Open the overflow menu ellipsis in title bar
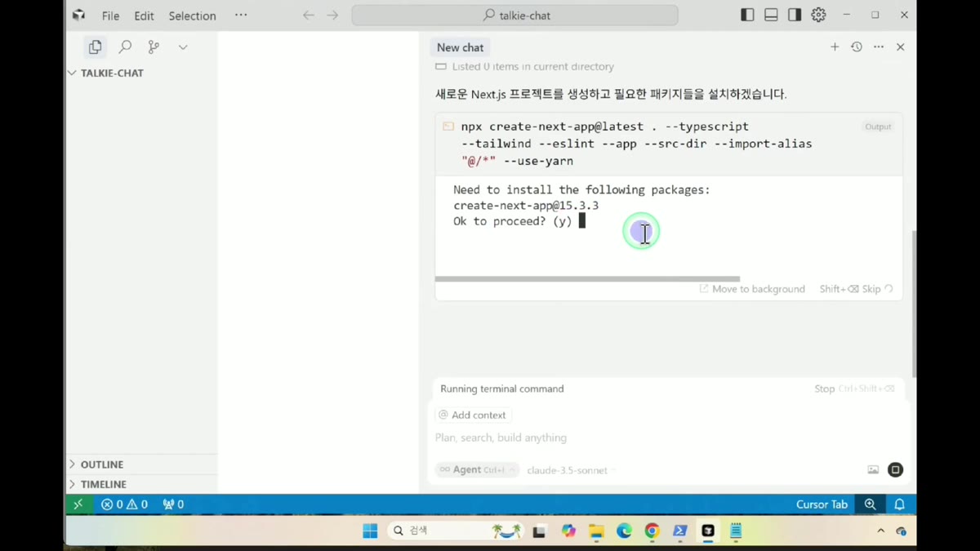The height and width of the screenshot is (551, 980). [x=241, y=16]
